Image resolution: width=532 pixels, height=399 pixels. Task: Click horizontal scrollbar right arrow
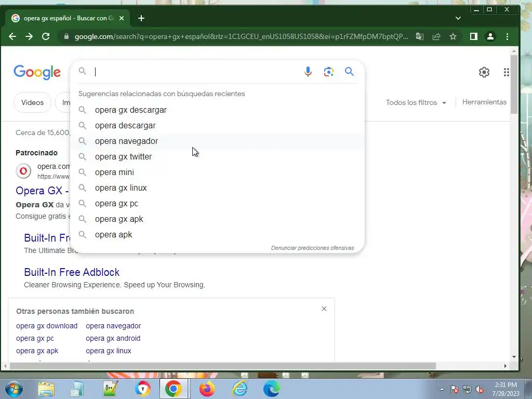point(505,366)
